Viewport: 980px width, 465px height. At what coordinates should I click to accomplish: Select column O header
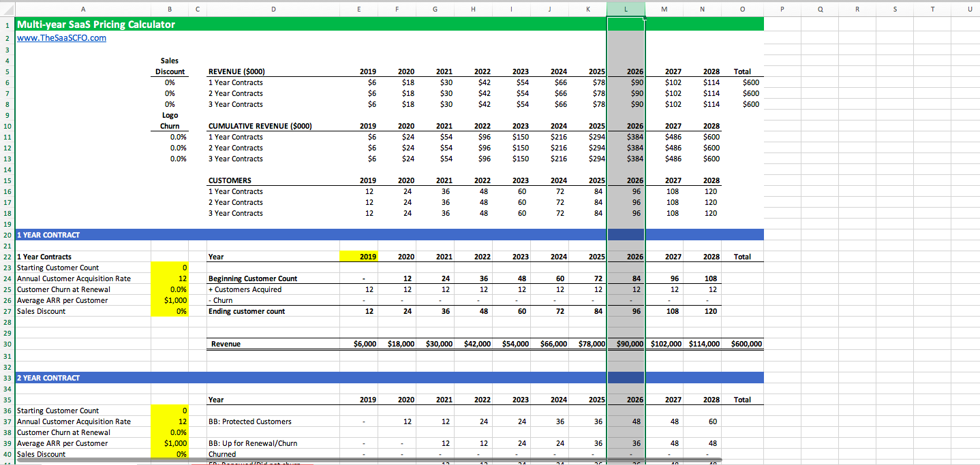click(x=742, y=9)
